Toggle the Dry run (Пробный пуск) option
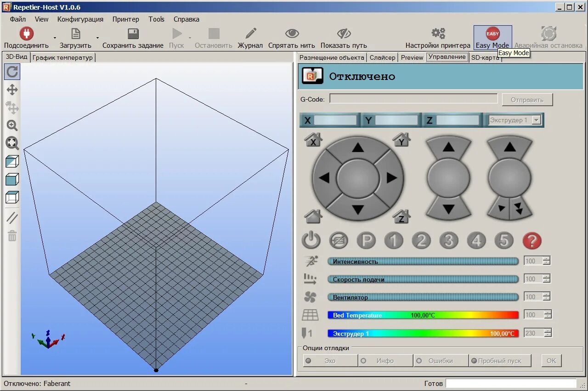The width and height of the screenshot is (588, 391). [x=500, y=361]
